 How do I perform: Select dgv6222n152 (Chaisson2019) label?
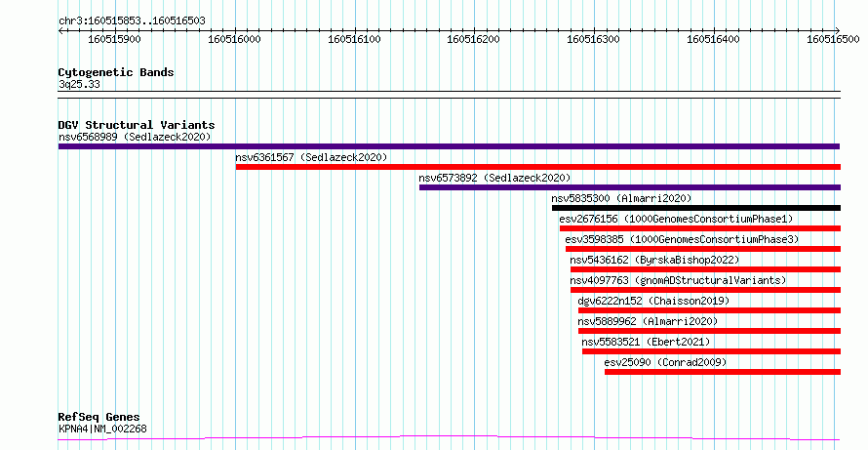coord(653,301)
